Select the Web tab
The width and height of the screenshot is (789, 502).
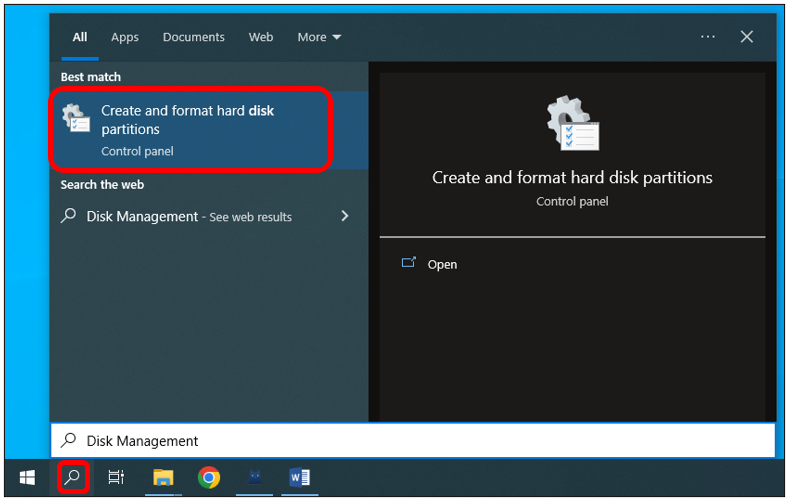click(x=261, y=37)
